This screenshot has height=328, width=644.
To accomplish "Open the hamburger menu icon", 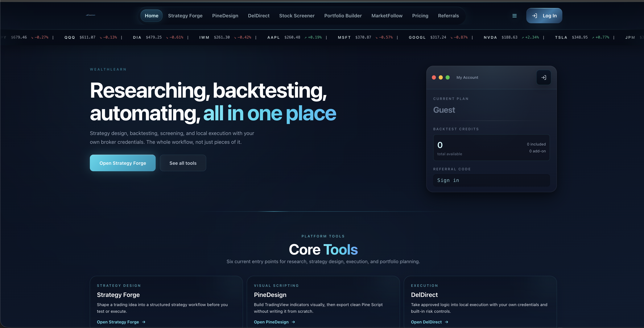I will click(x=514, y=16).
